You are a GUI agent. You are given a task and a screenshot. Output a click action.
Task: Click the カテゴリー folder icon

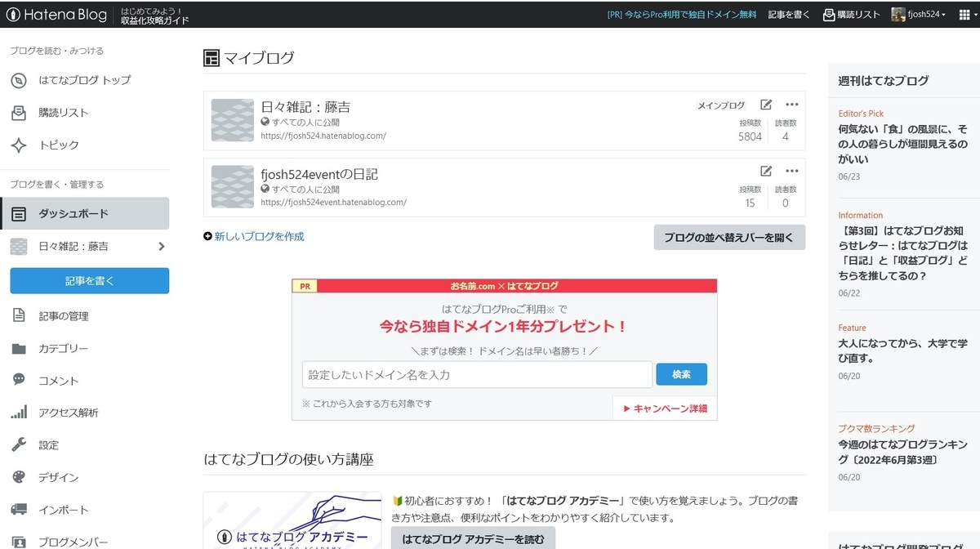pos(19,349)
